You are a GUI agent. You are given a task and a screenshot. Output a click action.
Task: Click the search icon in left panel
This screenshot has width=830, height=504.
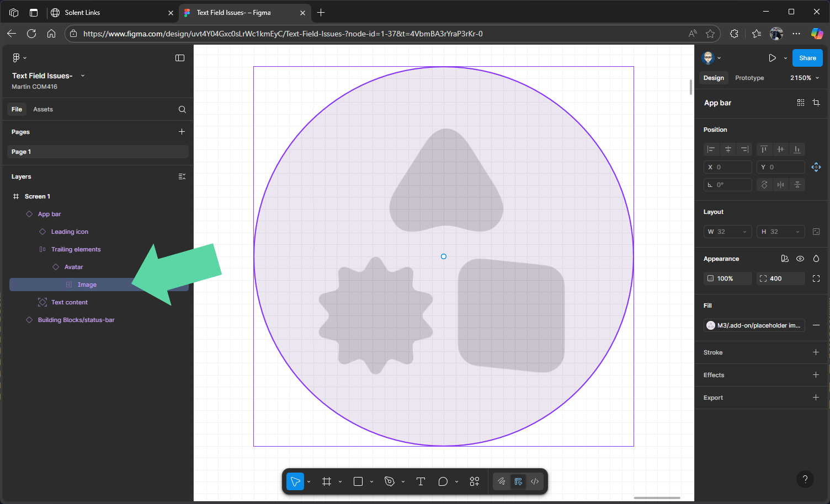click(x=182, y=109)
